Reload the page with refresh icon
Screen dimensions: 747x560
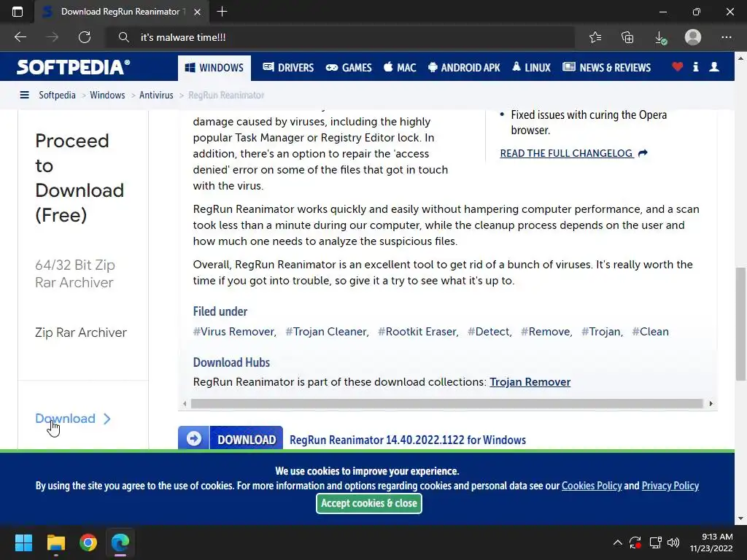coord(85,37)
